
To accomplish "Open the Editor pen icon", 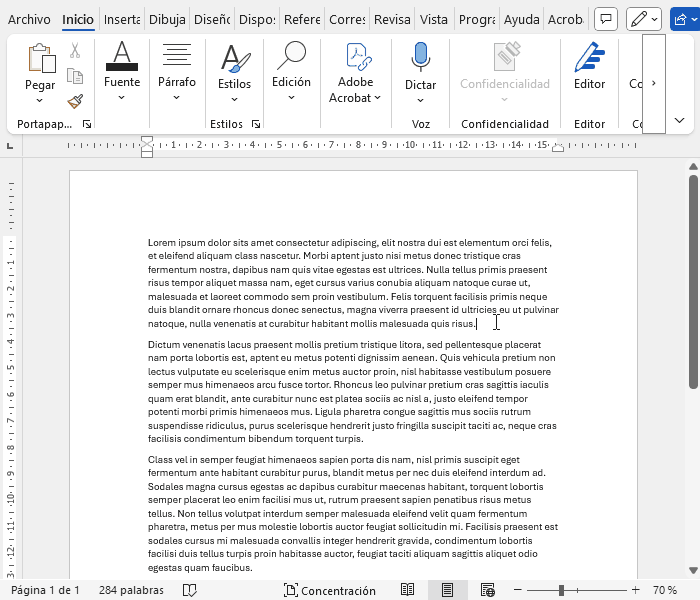I will (x=589, y=60).
